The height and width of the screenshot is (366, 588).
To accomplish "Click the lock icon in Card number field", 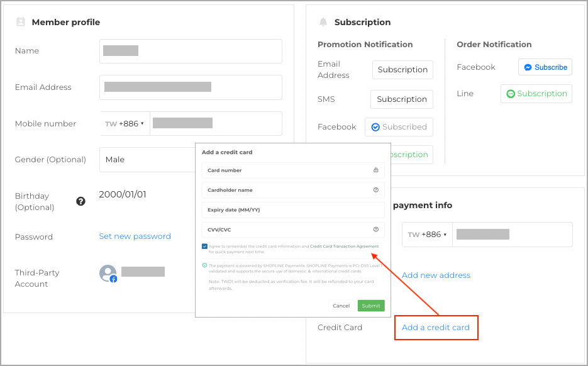I will pyautogui.click(x=375, y=170).
